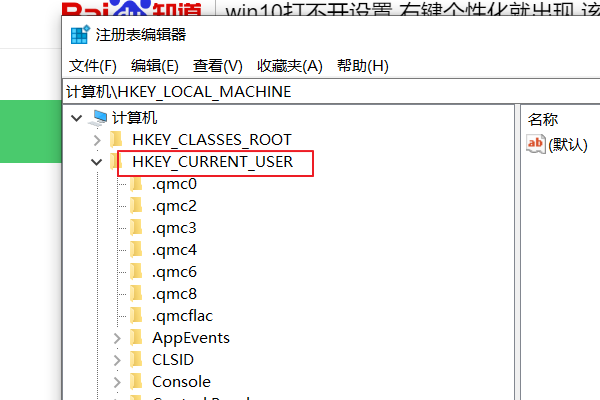The width and height of the screenshot is (600, 400).
Task: Open the 文件(F) menu
Action: 93,65
